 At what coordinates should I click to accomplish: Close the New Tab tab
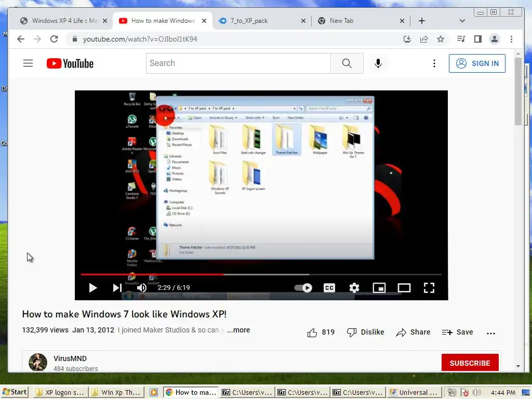(402, 21)
